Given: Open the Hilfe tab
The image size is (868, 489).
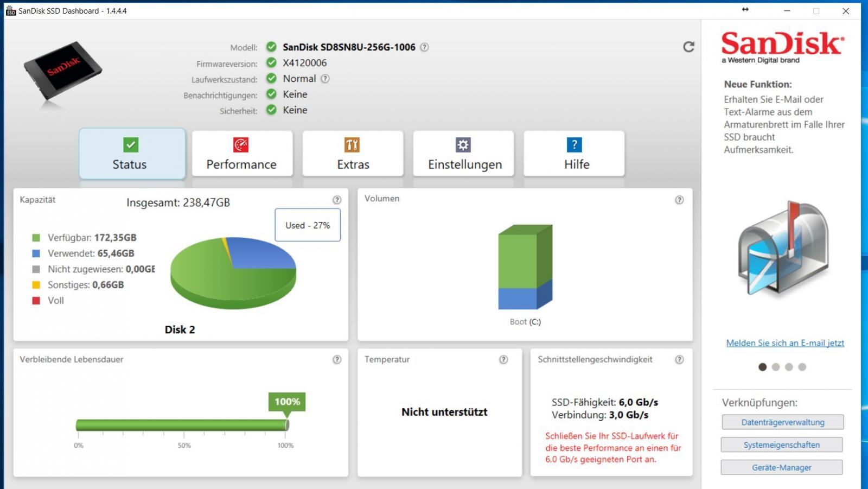Looking at the screenshot, I should point(574,154).
